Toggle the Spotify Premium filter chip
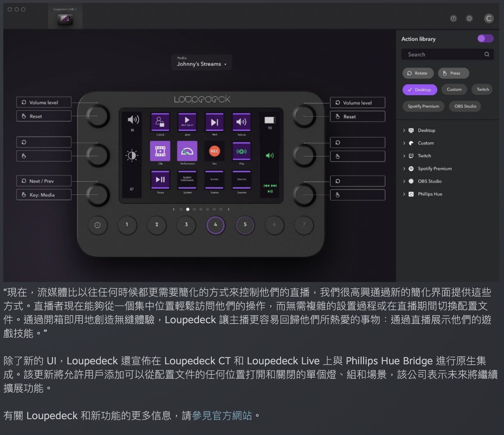 [424, 106]
